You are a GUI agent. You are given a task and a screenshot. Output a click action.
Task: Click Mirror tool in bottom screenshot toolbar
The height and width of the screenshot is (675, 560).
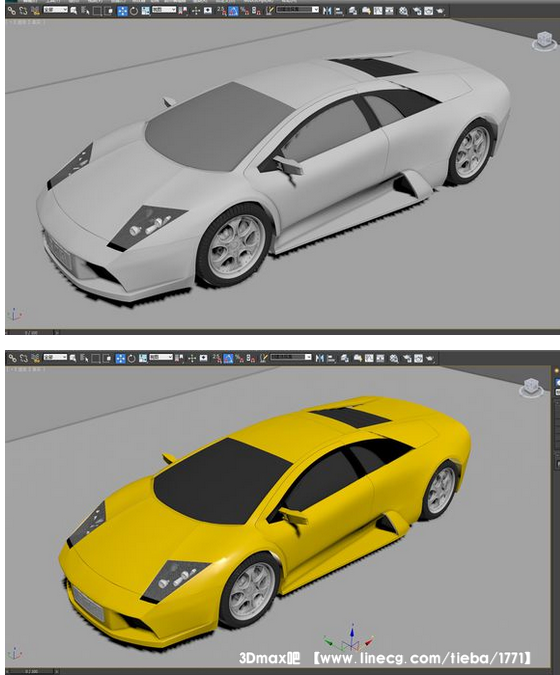320,358
